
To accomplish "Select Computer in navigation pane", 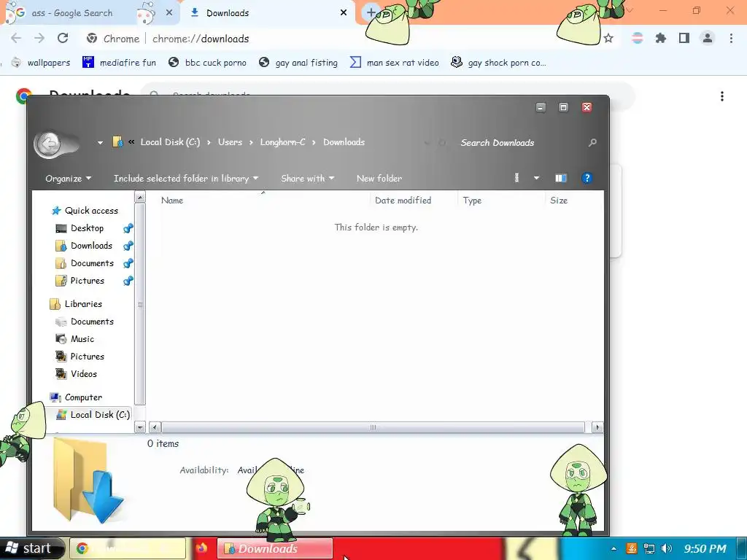I will pos(76,397).
